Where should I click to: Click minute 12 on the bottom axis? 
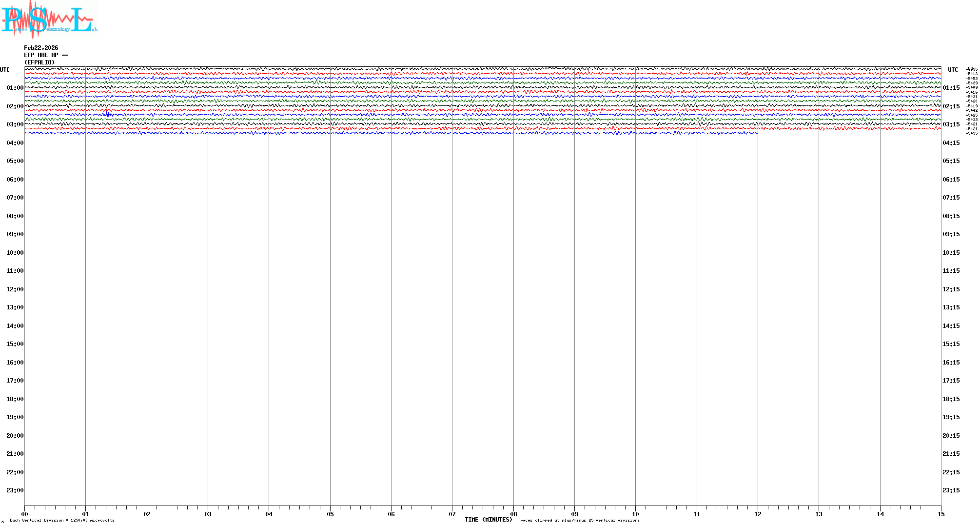[x=758, y=514]
